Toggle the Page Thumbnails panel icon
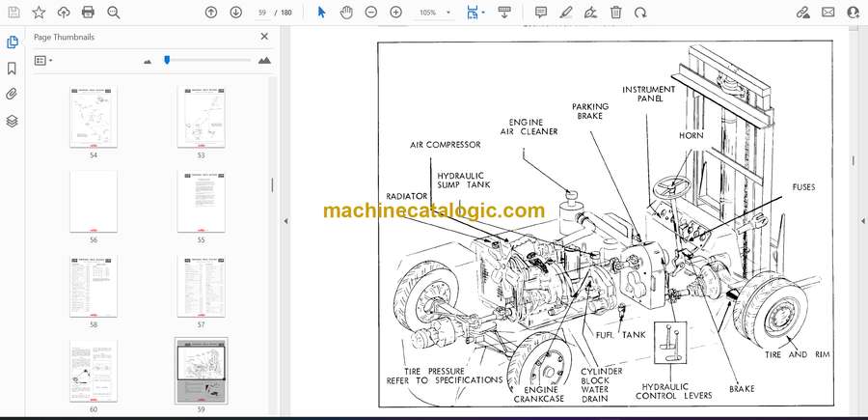 coord(12,42)
